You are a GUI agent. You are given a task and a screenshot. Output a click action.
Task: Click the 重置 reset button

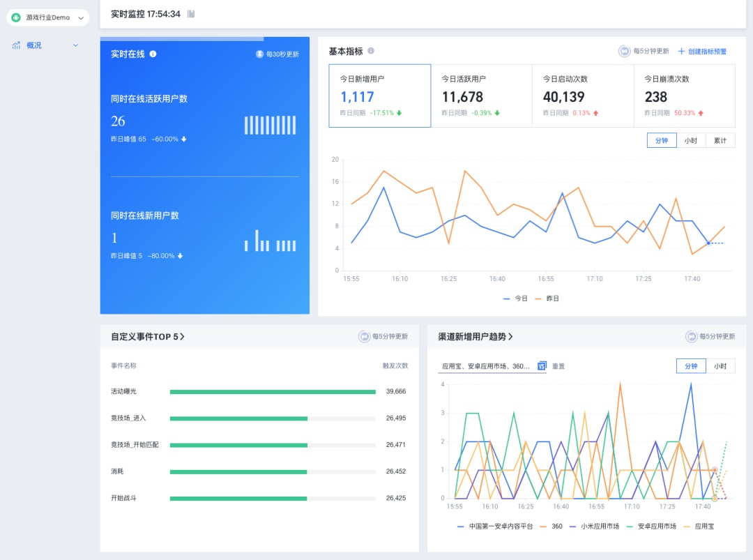558,366
